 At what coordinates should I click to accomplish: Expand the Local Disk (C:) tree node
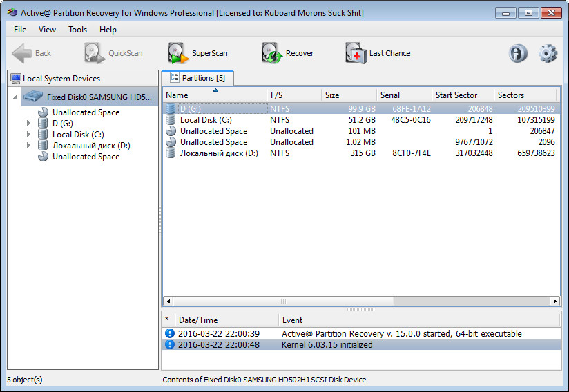28,135
